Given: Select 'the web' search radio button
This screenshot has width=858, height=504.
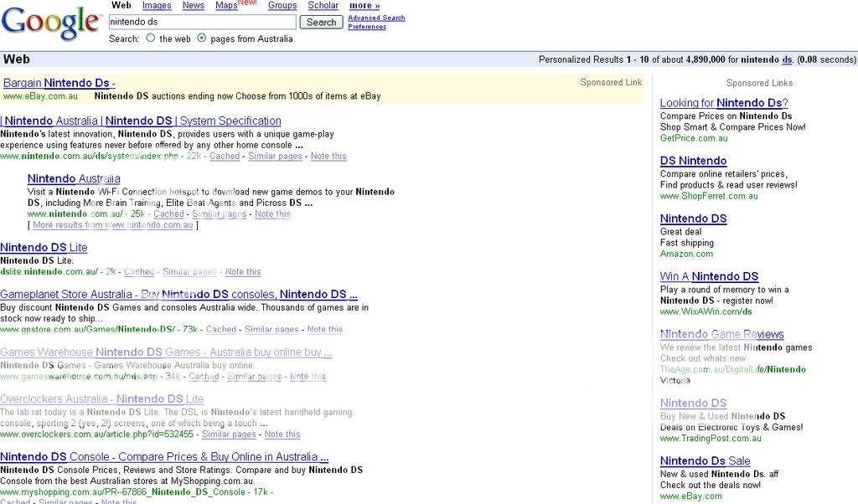Looking at the screenshot, I should (x=151, y=39).
